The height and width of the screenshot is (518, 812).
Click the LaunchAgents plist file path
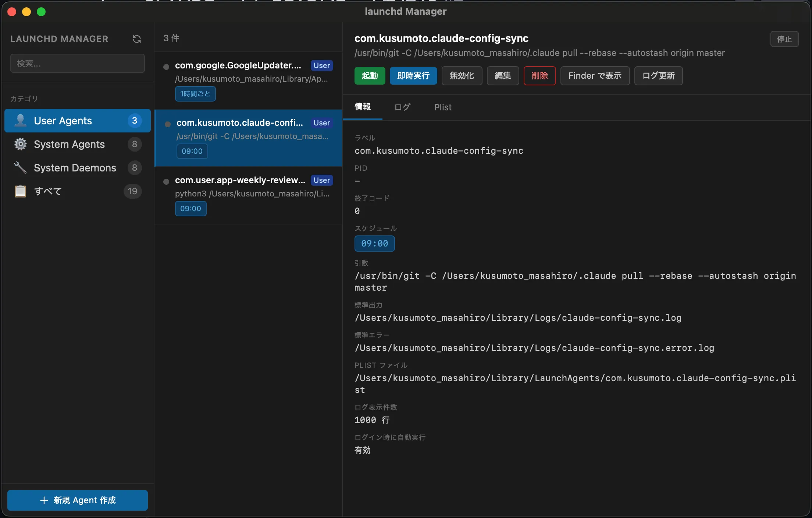click(x=575, y=384)
